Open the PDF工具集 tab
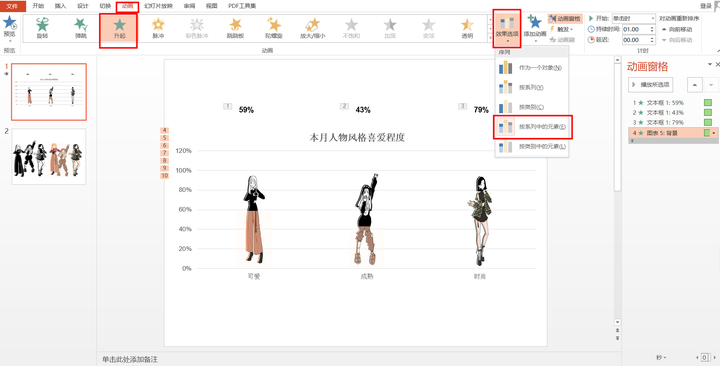Viewport: 720px width, 366px height. coord(242,6)
